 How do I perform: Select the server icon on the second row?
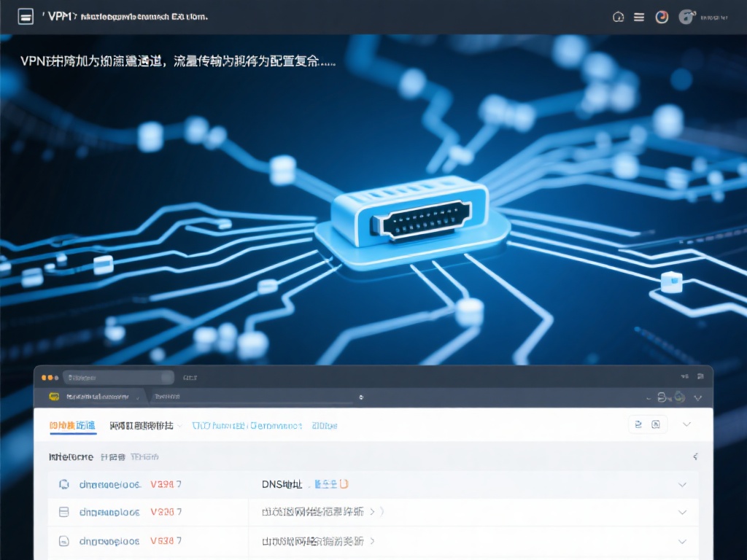coord(64,512)
